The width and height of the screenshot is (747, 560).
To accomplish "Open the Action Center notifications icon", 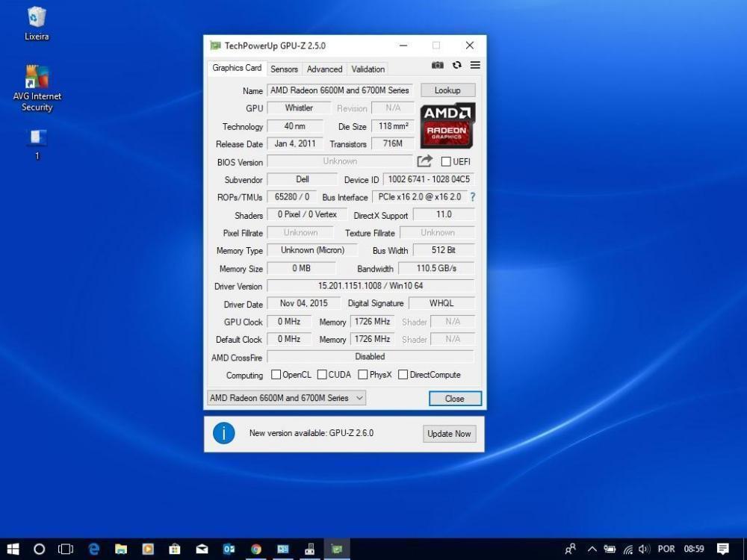I will coord(722,549).
